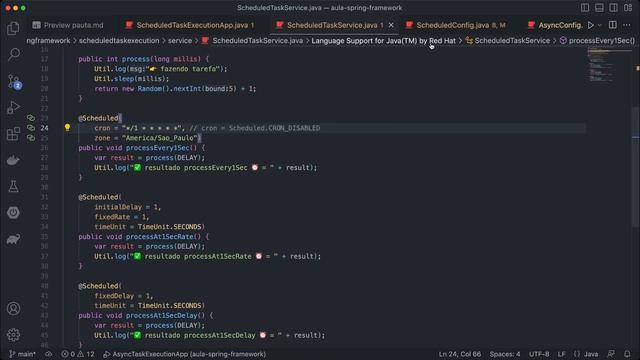Viewport: 640px width, 360px height.
Task: Open the Run and Debug view
Action: (x=13, y=107)
